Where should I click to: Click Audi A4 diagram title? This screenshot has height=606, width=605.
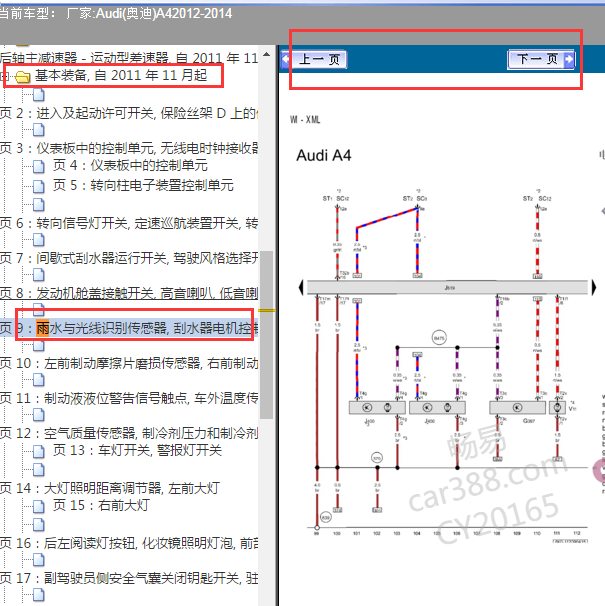[x=324, y=155]
